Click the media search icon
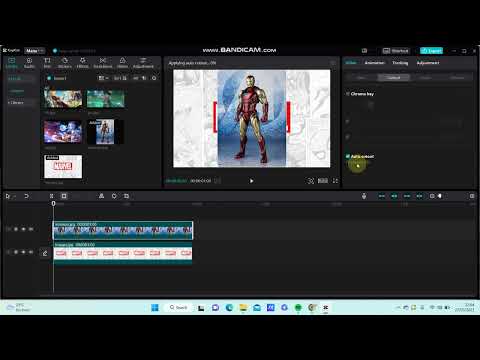Viewport: 480px width, 360px height. point(154,78)
